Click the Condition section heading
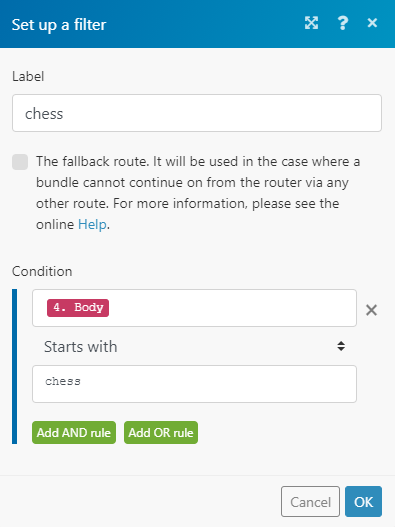The width and height of the screenshot is (395, 527). [x=42, y=271]
